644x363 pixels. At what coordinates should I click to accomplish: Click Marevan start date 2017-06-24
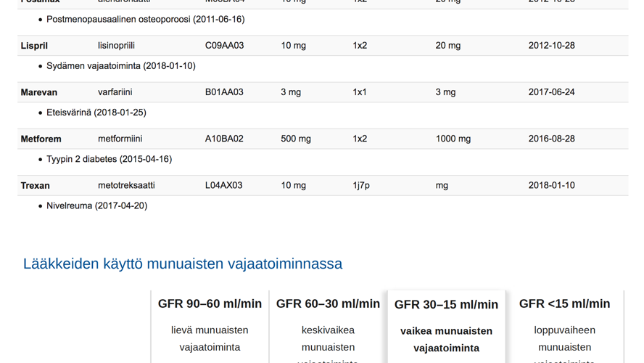point(551,92)
